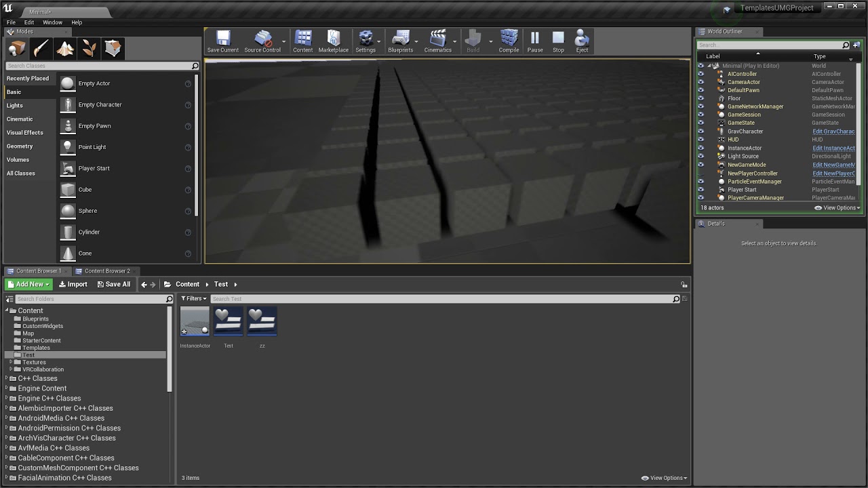
Task: Select the Landscape mode icon
Action: [65, 48]
